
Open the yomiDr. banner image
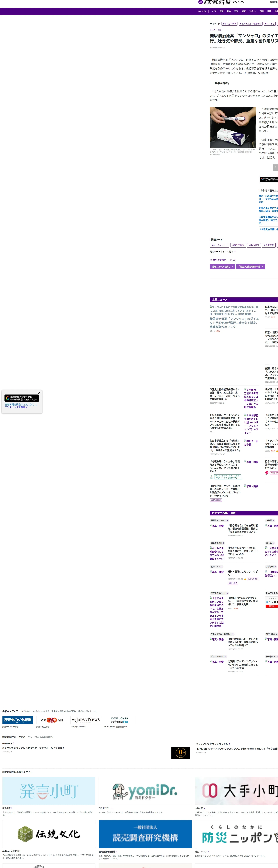pos(145,791)
